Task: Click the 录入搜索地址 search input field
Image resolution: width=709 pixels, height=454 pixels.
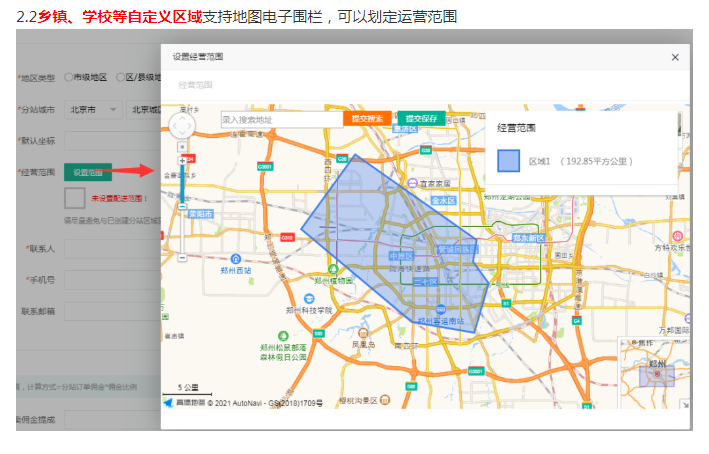Action: point(281,119)
